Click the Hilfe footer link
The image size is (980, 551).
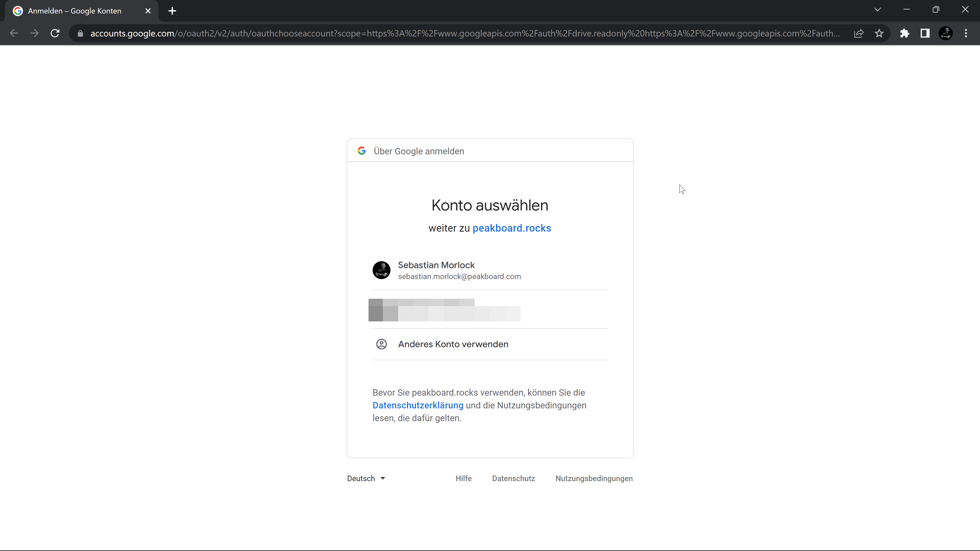(463, 478)
